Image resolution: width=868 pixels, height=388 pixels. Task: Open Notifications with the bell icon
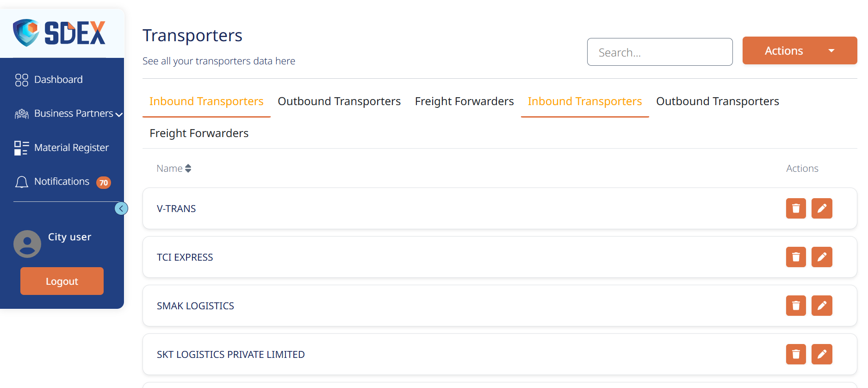[22, 182]
